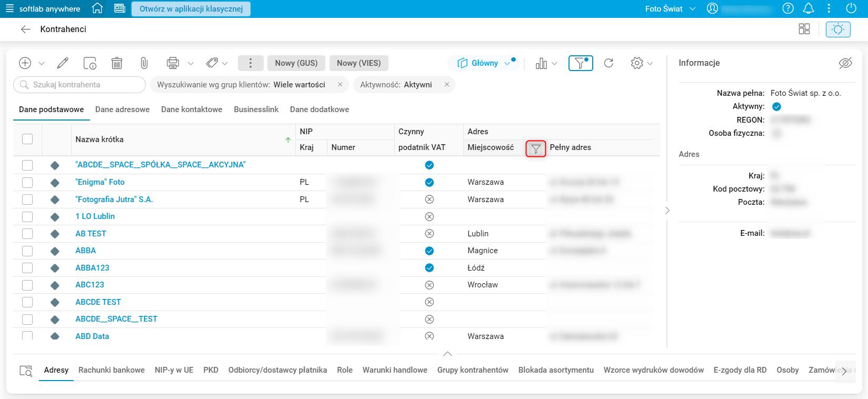Switch to Dane kontaktowe tab

click(x=192, y=109)
